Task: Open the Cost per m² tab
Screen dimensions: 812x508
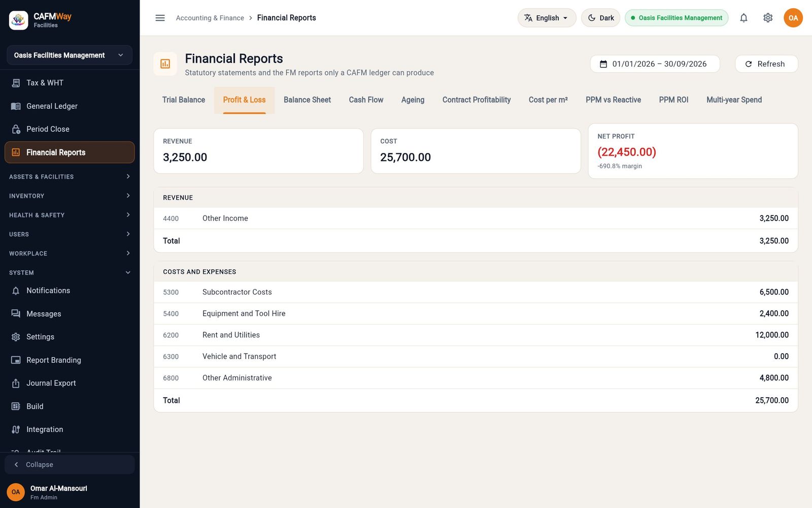Action: tap(548, 100)
